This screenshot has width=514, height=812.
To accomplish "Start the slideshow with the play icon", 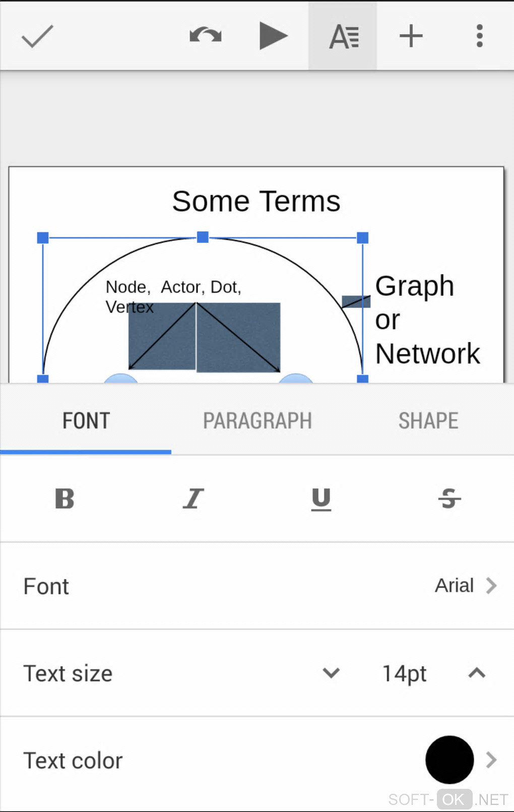I will (273, 36).
